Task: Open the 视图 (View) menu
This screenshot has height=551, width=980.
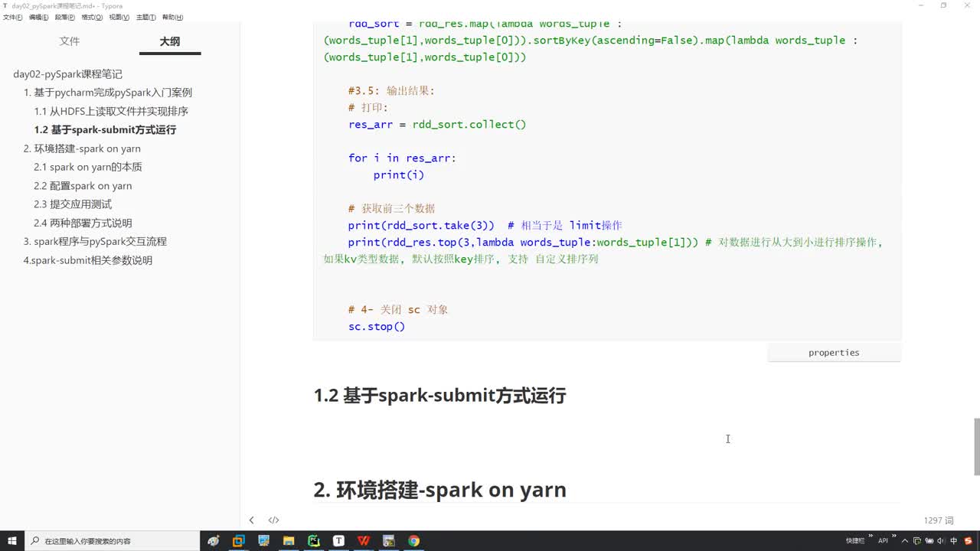Action: tap(119, 17)
